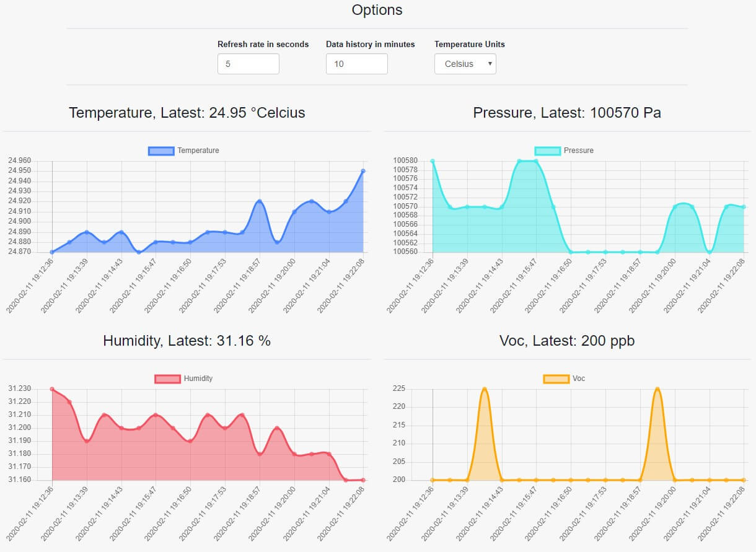Viewport: 756px width, 552px height.
Task: Click the cyan Pressure legend swatch
Action: [547, 151]
